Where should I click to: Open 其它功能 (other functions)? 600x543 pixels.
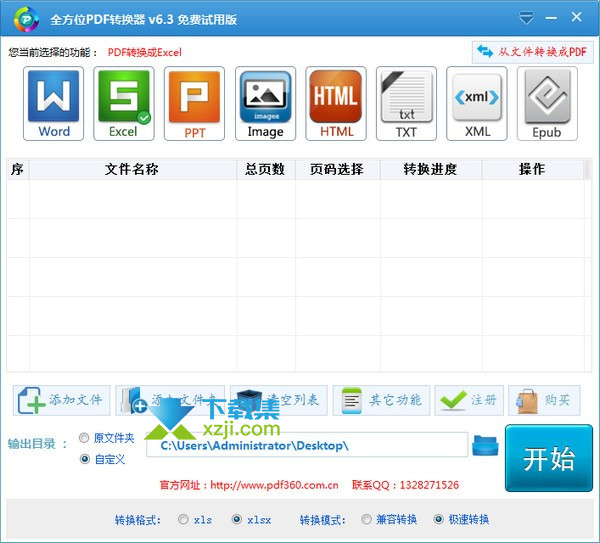pyautogui.click(x=382, y=400)
